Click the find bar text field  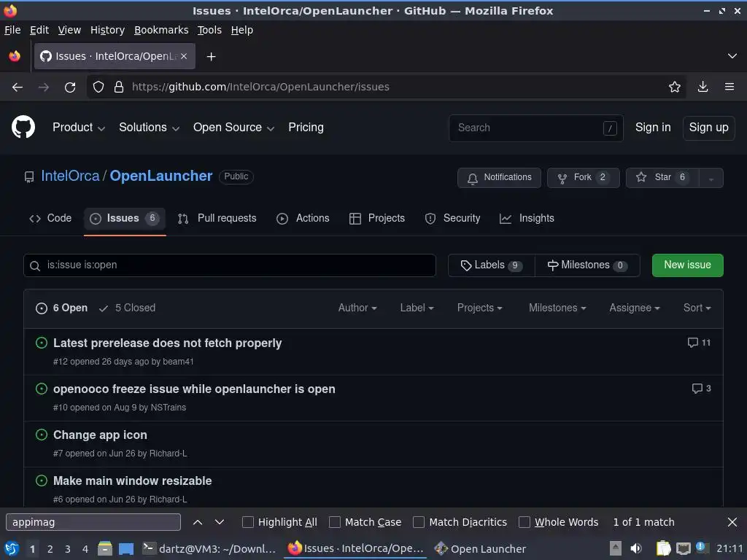(x=93, y=522)
